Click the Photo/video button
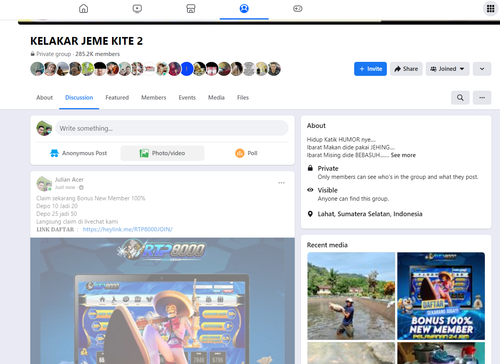500x364 pixels. coord(162,153)
